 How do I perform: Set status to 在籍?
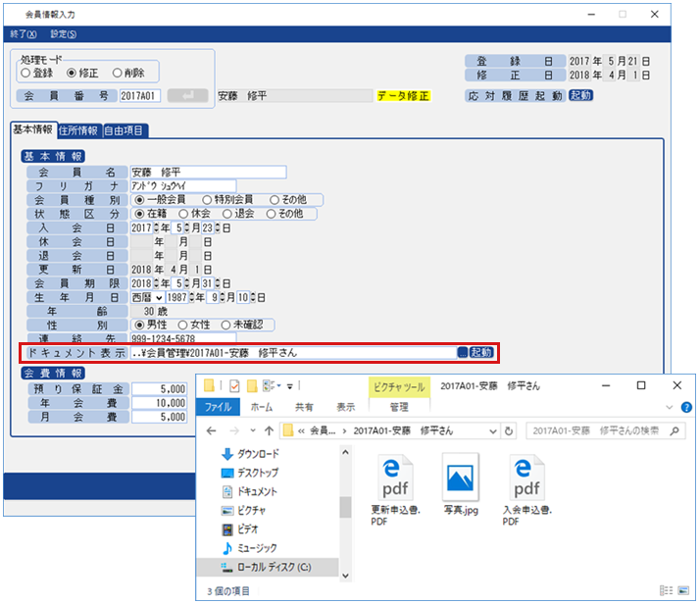coord(150,214)
